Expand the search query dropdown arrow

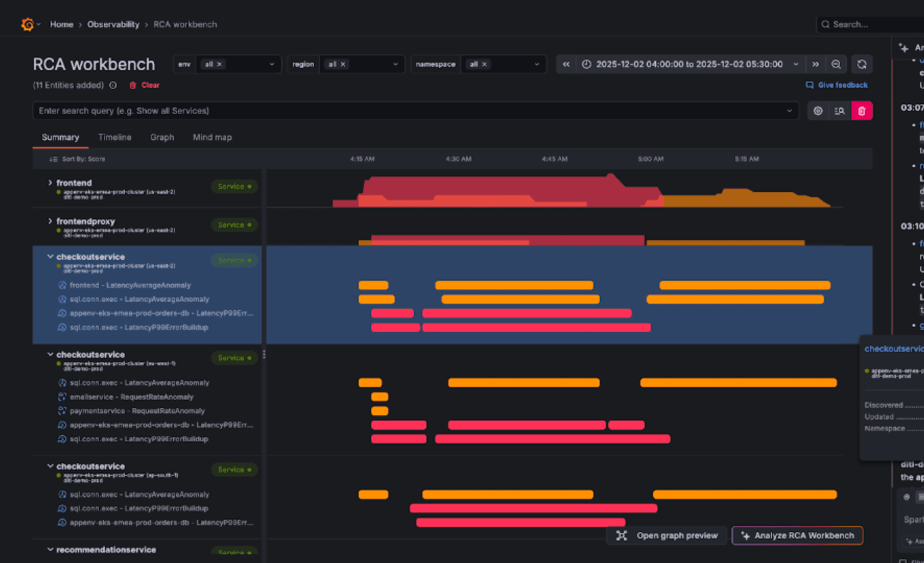789,111
